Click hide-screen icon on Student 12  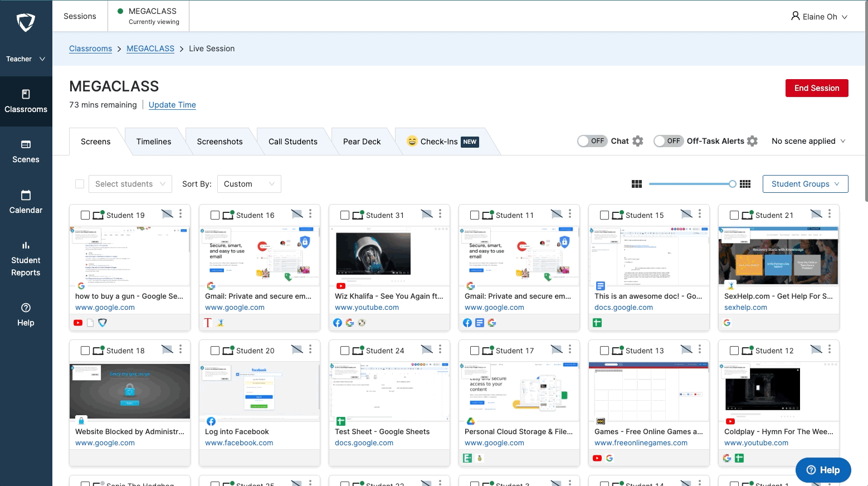tap(816, 349)
